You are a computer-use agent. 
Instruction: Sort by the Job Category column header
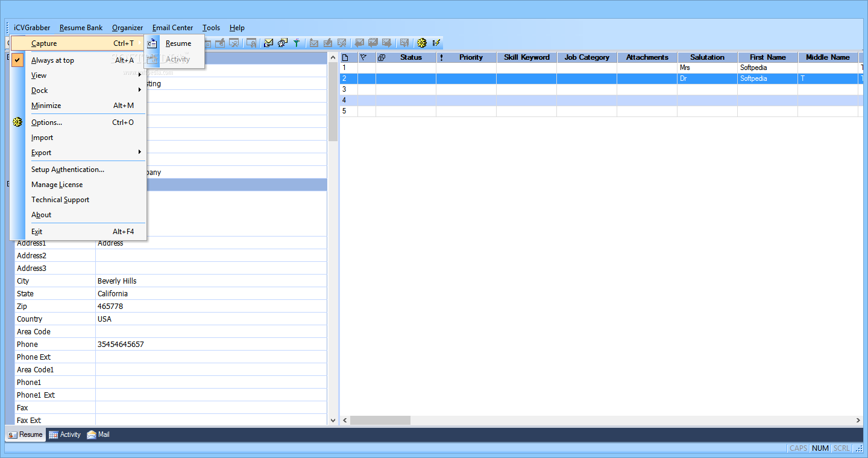coord(587,57)
